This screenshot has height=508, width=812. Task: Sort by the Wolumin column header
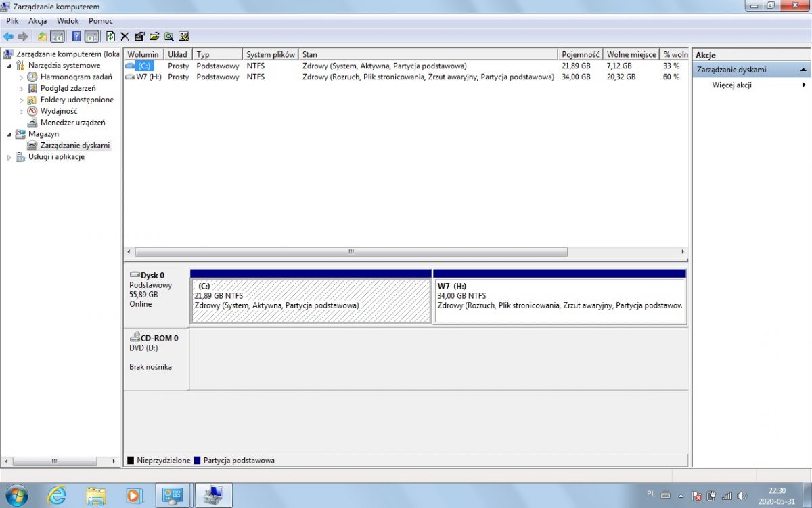pos(143,54)
